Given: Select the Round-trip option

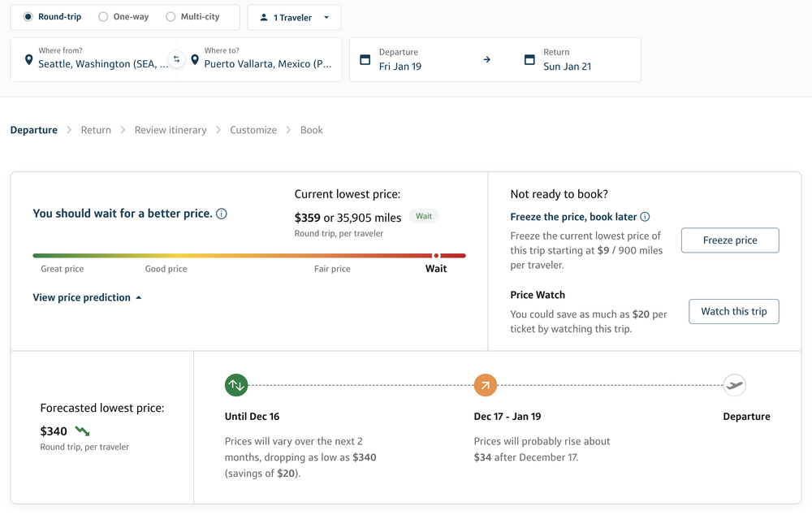Looking at the screenshot, I should click(x=28, y=16).
